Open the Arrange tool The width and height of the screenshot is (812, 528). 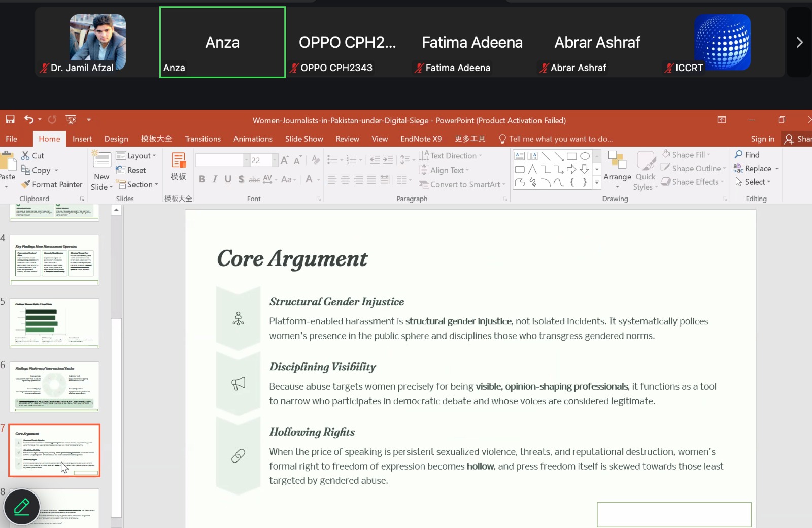[x=617, y=170]
